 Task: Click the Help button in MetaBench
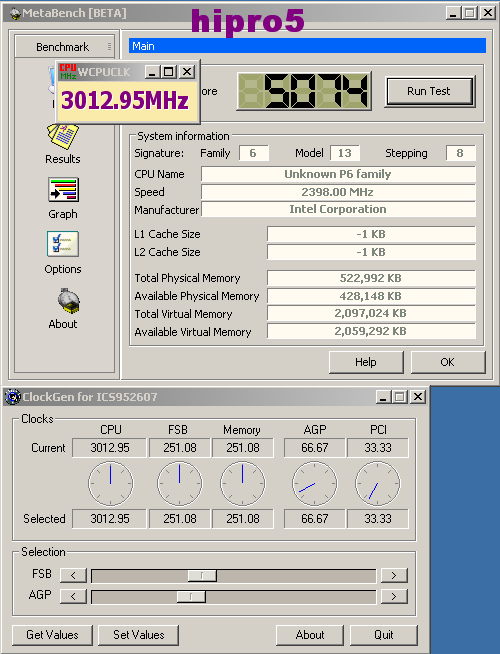pos(366,362)
